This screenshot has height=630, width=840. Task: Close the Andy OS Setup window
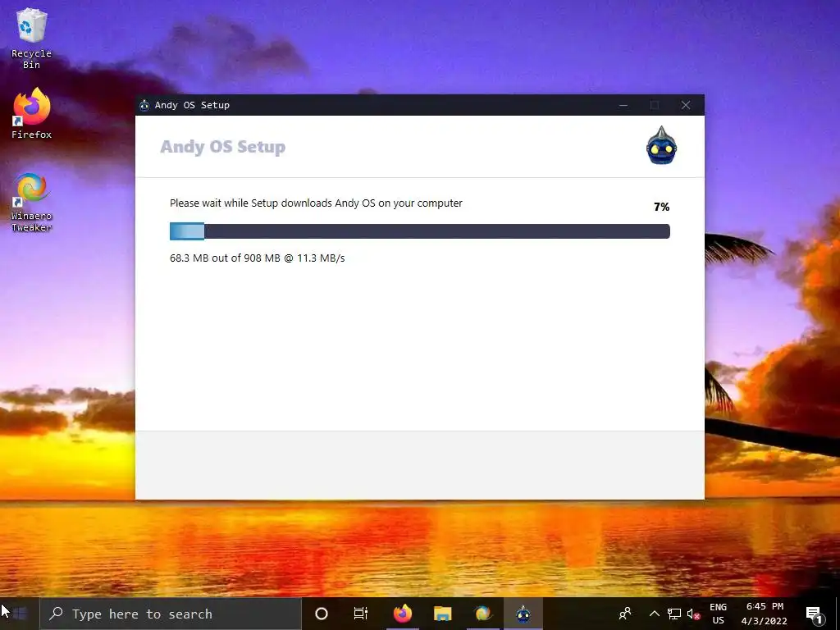[686, 105]
